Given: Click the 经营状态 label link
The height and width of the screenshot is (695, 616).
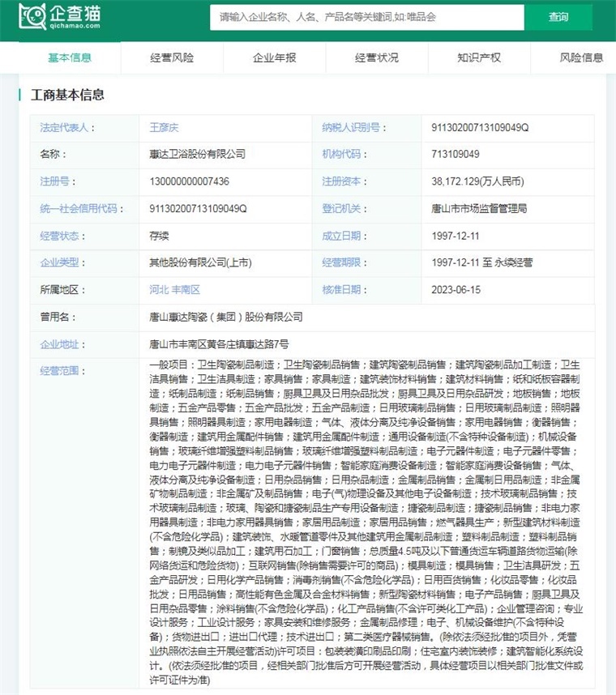Looking at the screenshot, I should 59,236.
